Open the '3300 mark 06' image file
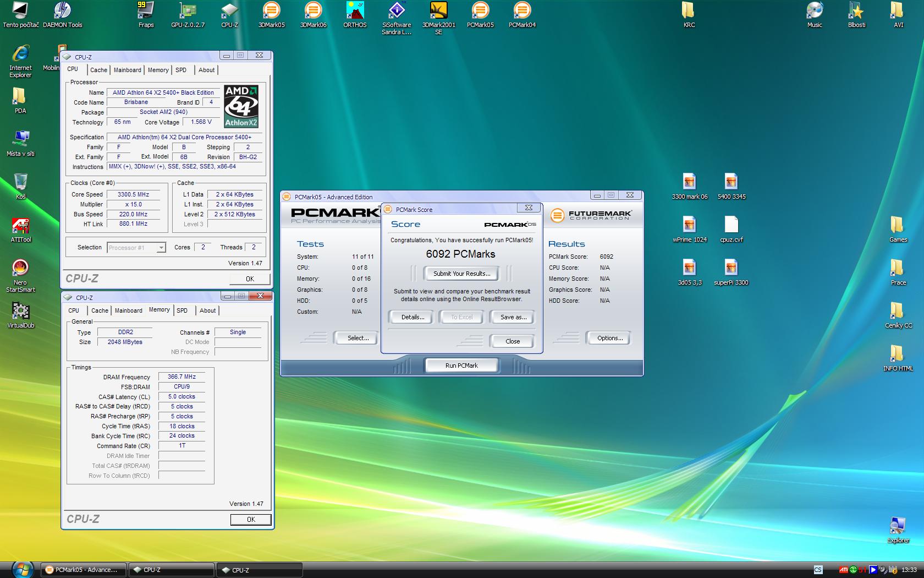The image size is (924, 578). 689,187
